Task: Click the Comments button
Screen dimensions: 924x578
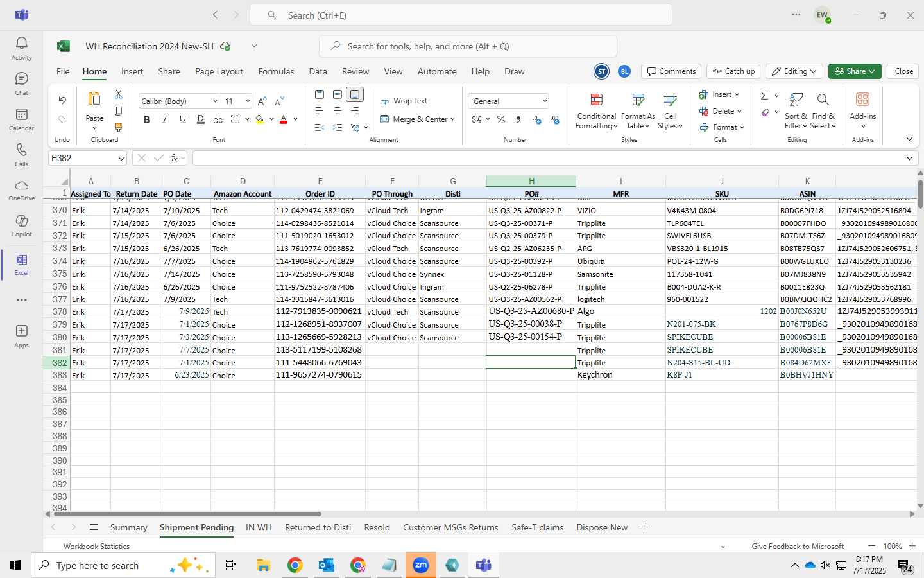Action: 671,71
